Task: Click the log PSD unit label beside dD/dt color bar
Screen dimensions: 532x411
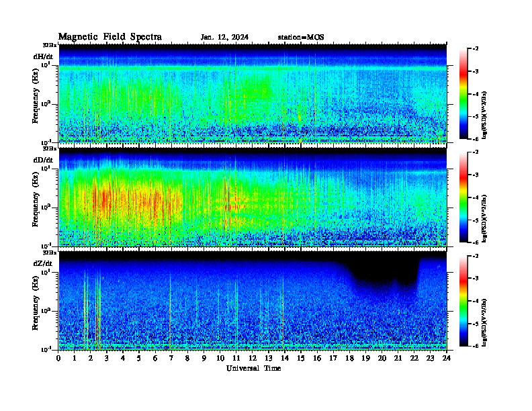Action: (x=484, y=218)
